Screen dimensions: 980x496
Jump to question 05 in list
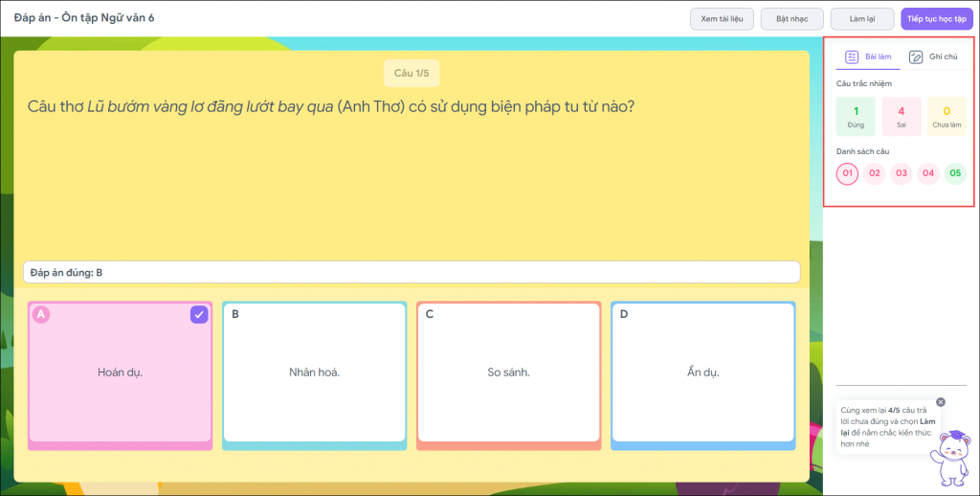[955, 173]
